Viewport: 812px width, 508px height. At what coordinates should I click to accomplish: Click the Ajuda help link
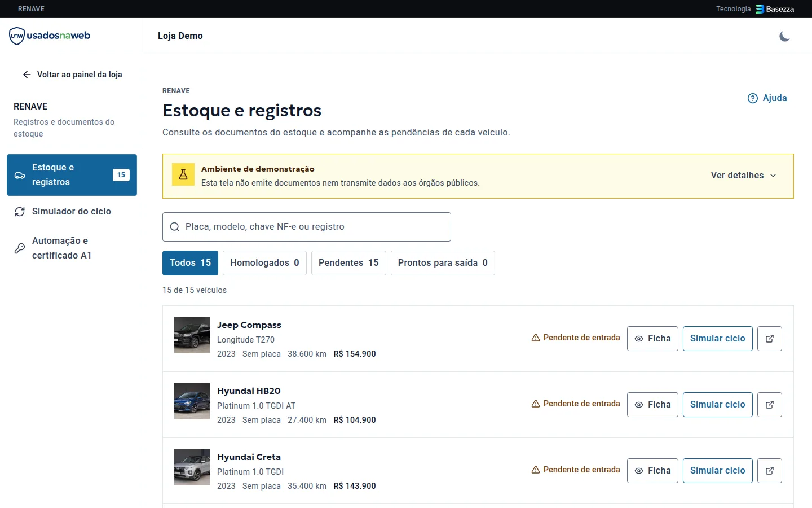[x=767, y=98]
